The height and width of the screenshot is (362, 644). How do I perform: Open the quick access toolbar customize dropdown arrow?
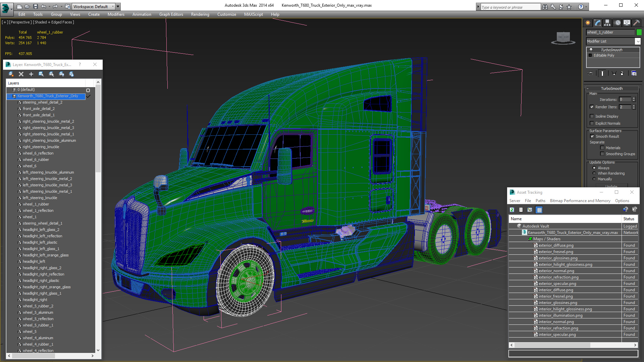(x=118, y=6)
